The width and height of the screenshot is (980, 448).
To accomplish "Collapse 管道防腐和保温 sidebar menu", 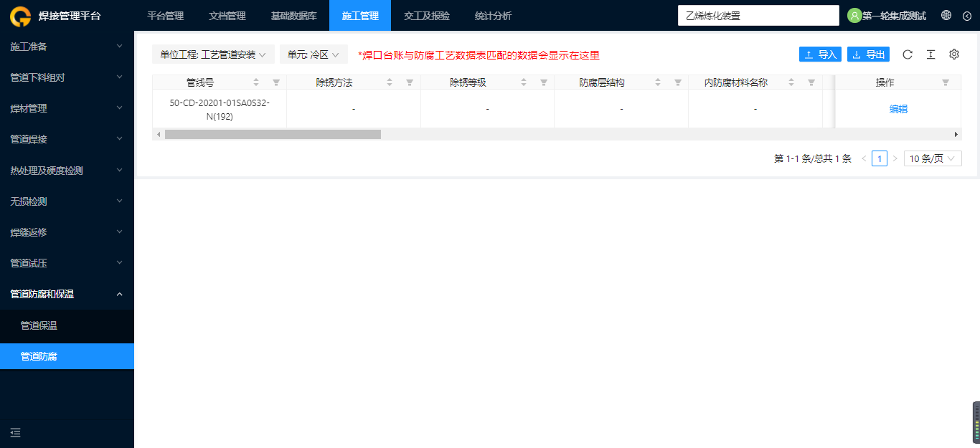I will (x=67, y=294).
